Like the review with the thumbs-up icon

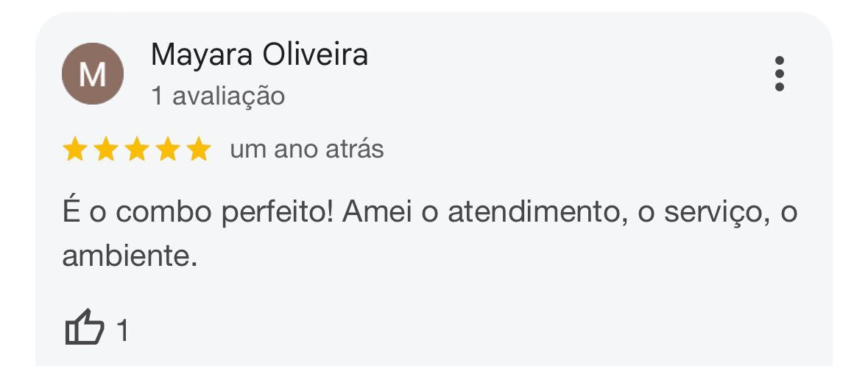point(84,328)
